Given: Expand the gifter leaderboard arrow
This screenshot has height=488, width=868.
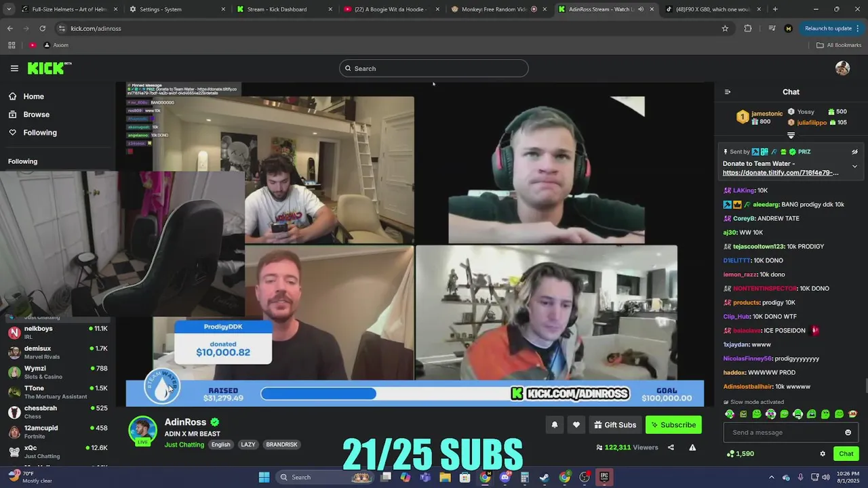Looking at the screenshot, I should pyautogui.click(x=791, y=136).
